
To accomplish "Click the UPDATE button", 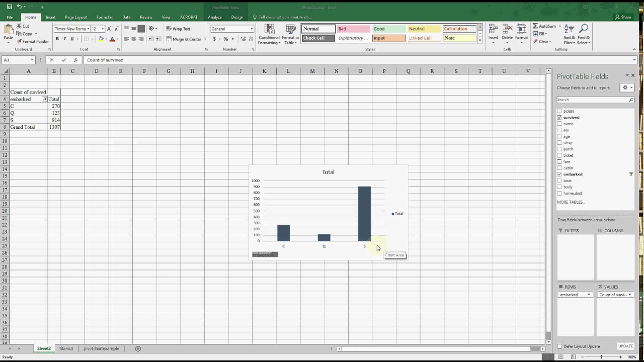I will tap(625, 346).
